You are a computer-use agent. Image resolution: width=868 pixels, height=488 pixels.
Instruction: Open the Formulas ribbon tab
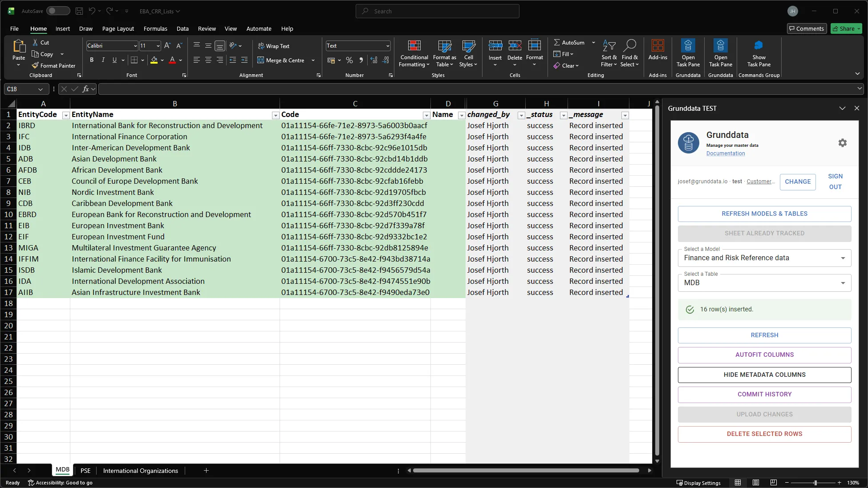click(x=155, y=28)
